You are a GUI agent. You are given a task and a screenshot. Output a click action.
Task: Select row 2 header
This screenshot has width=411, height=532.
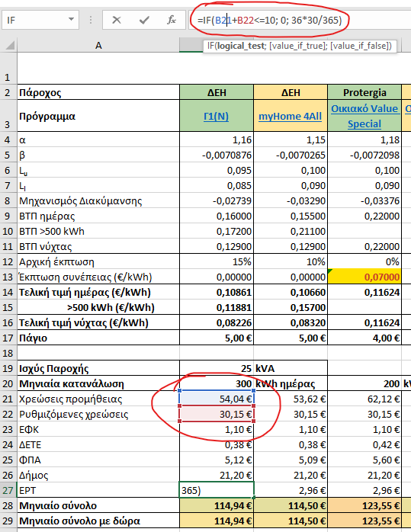[x=8, y=92]
